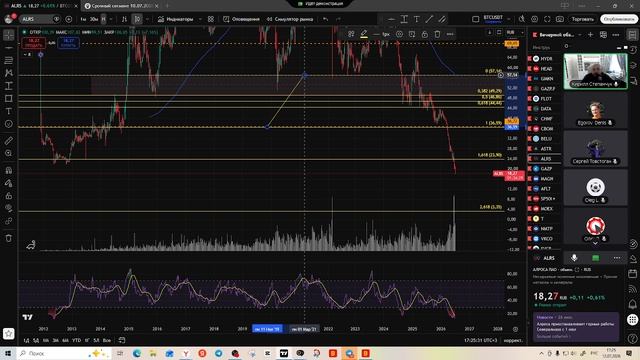Open the chart layout selector square
The height and width of the screenshot is (360, 640).
point(476,19)
